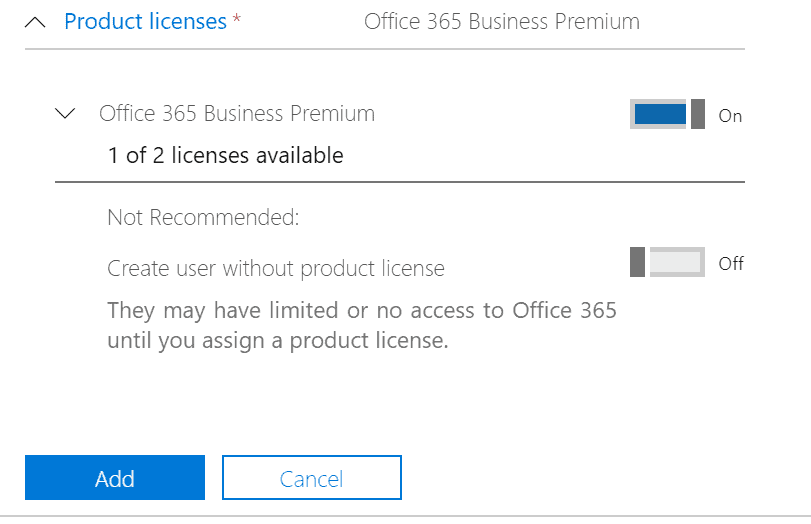Viewport: 811px width, 524px height.
Task: Click the blue filled track of license toggle
Action: pyautogui.click(x=660, y=114)
